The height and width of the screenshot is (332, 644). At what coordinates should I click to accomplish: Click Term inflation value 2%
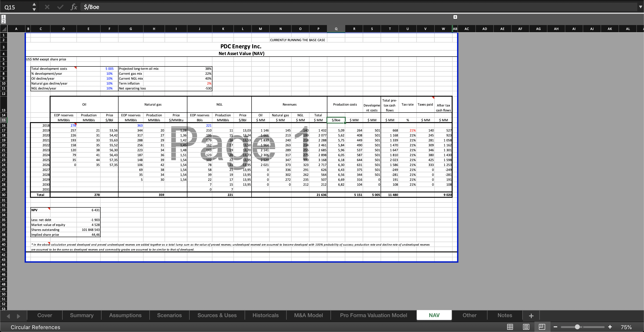[x=199, y=83]
